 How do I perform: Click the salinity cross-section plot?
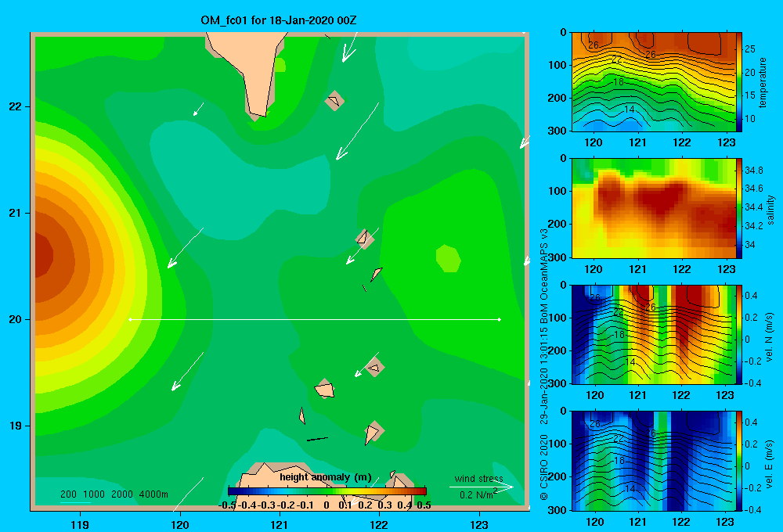pyautogui.click(x=654, y=209)
